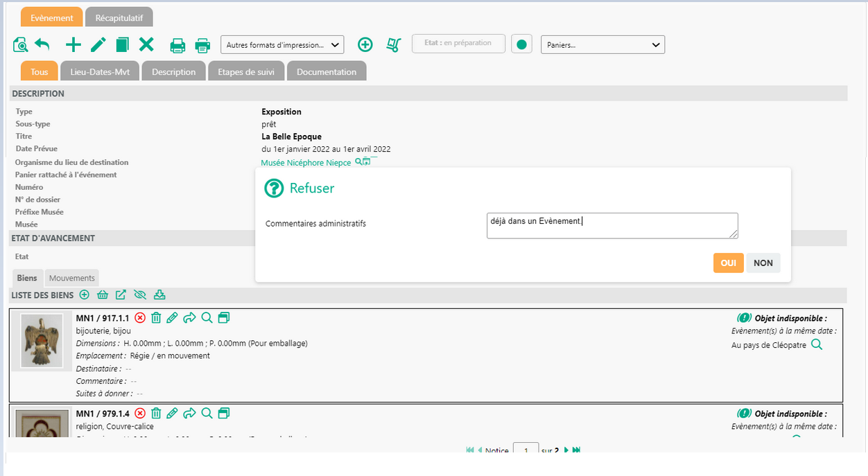The image size is (868, 476).
Task: Click the green plus add-record toolbar icon
Action: click(73, 45)
